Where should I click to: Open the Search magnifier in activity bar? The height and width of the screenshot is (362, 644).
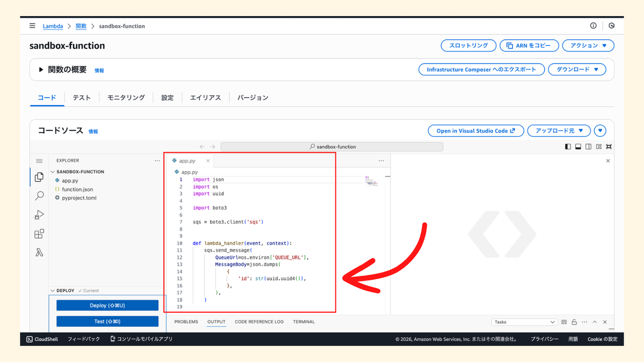(39, 196)
